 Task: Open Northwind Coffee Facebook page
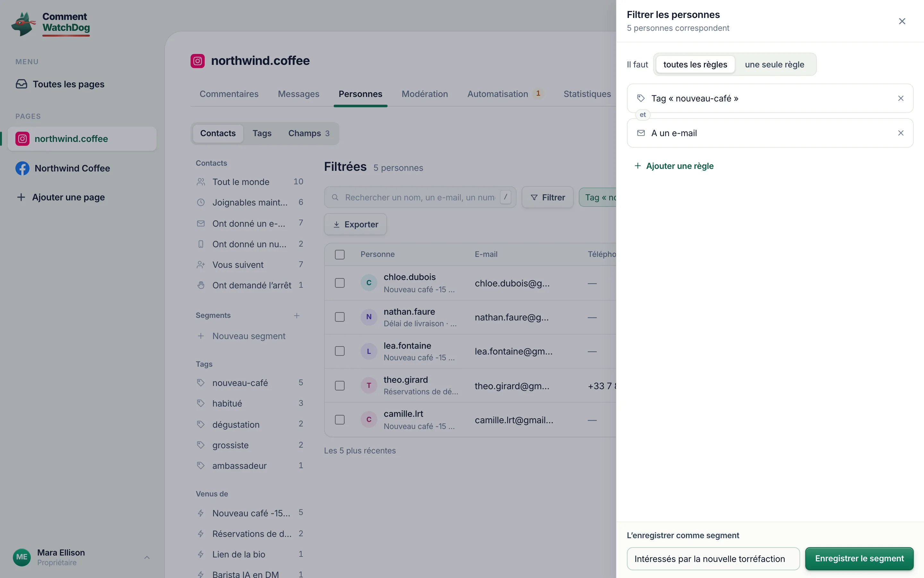82,168
